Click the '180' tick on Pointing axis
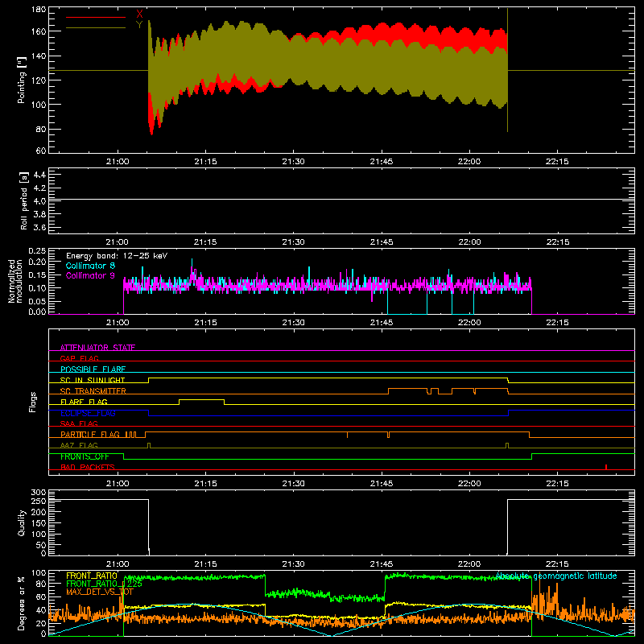The width and height of the screenshot is (644, 644). click(x=39, y=10)
